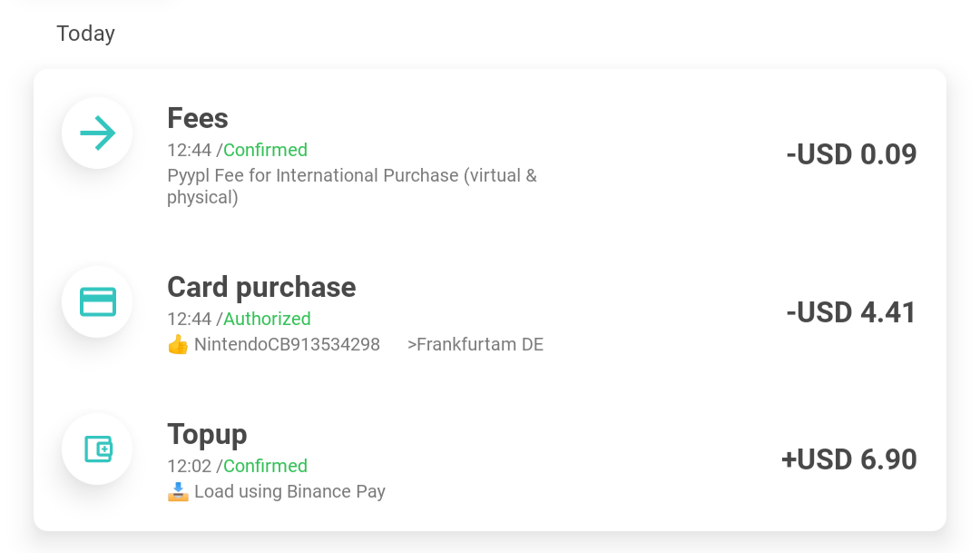The height and width of the screenshot is (553, 980).
Task: Click the NintendoCB913534298 merchant text
Action: coord(287,345)
